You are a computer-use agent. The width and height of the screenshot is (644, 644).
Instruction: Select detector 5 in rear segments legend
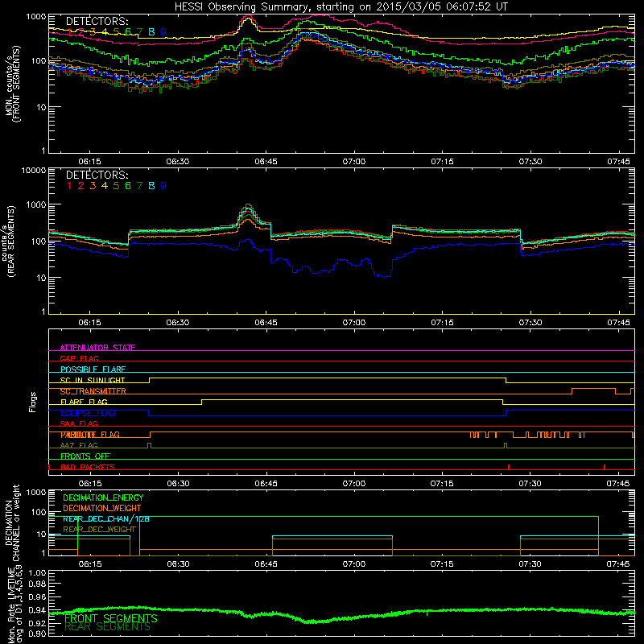[x=116, y=186]
